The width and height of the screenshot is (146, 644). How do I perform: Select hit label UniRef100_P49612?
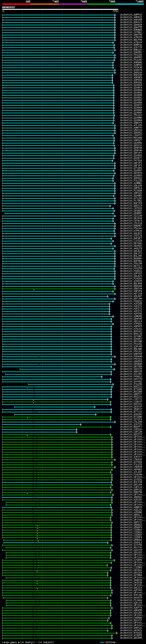click(x=131, y=301)
